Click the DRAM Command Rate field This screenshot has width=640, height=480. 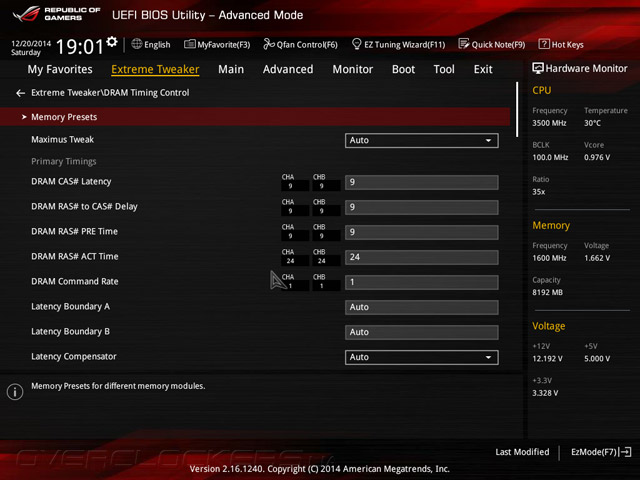tap(422, 282)
